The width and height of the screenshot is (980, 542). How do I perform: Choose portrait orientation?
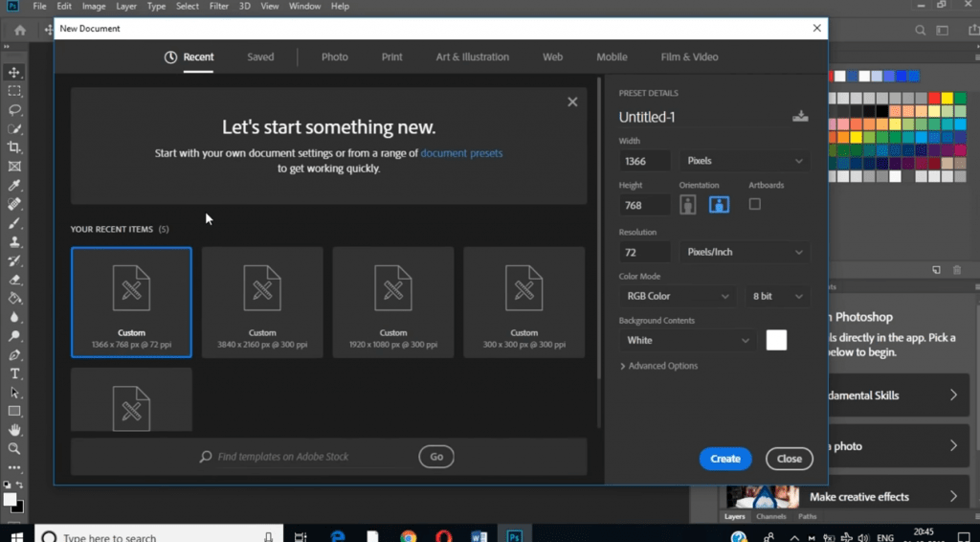[687, 204]
